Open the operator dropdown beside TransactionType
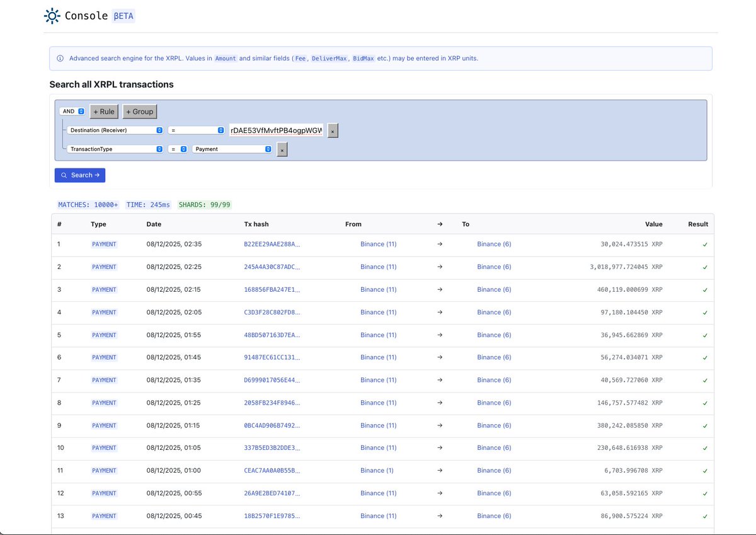Screen dimensions: 756x535 pos(178,149)
